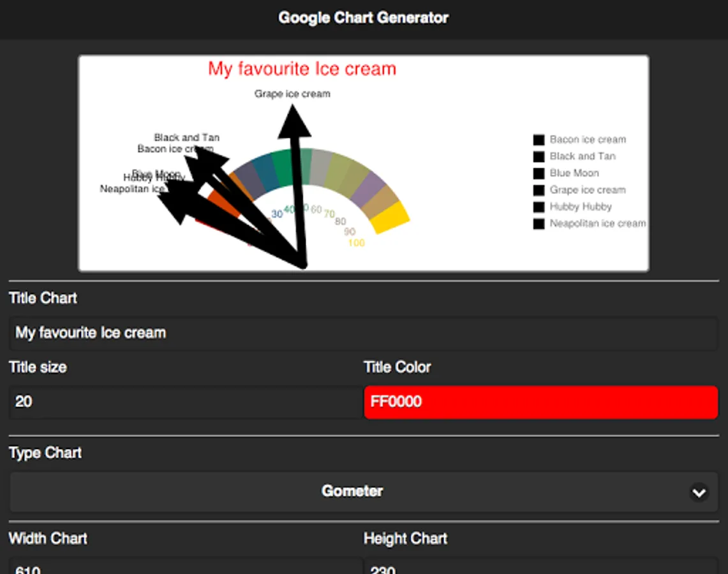The width and height of the screenshot is (728, 574).
Task: Open the red FF0000 Title Color picker
Action: point(541,402)
